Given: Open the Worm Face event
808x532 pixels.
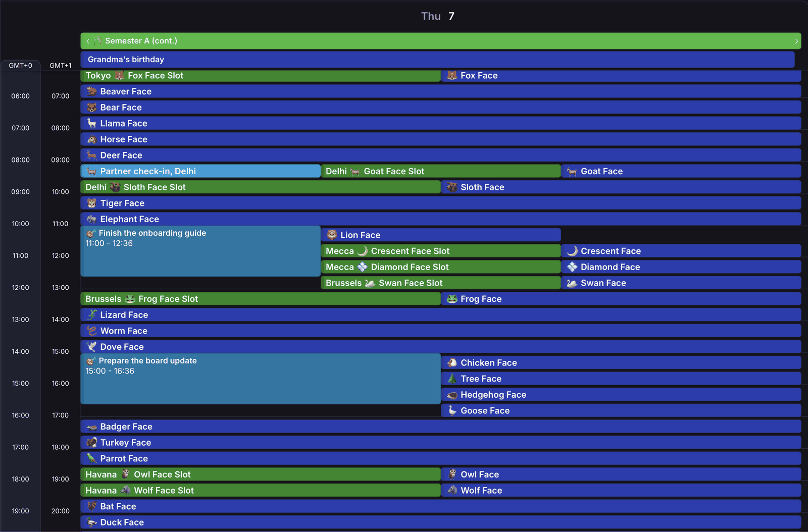Looking at the screenshot, I should [441, 331].
